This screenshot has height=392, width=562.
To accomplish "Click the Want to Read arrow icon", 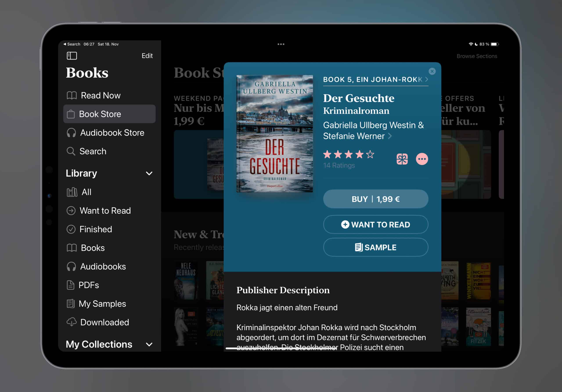I will tap(71, 211).
